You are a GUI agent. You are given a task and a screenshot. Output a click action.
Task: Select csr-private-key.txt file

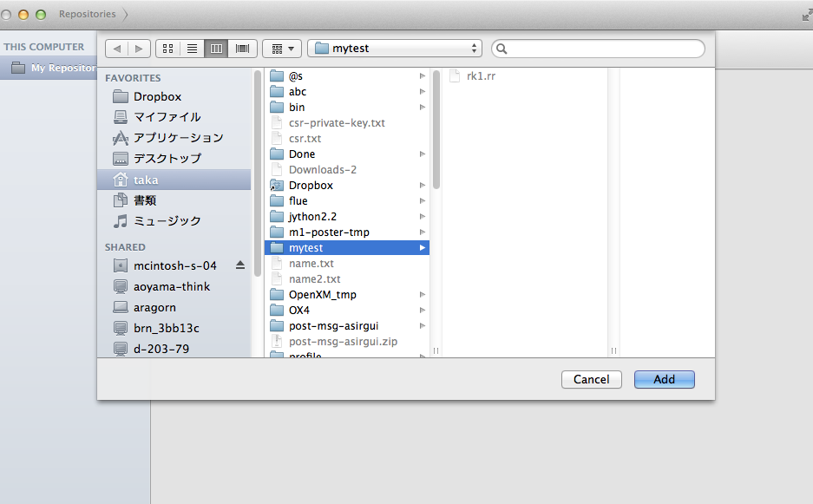pyautogui.click(x=346, y=123)
